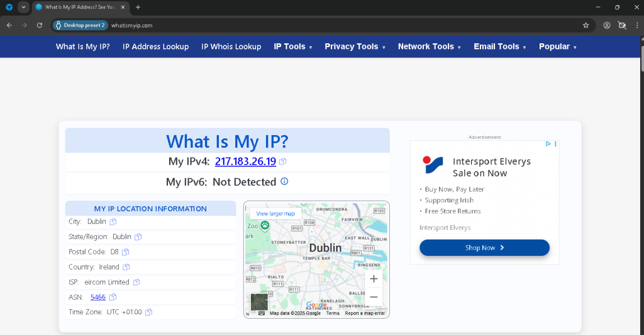
Task: Click the whatismyip.com address bar
Action: tap(314, 25)
